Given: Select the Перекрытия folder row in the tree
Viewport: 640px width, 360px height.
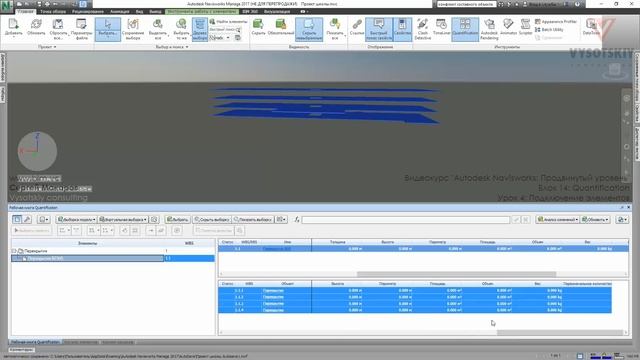Looking at the screenshot, I should [113, 251].
